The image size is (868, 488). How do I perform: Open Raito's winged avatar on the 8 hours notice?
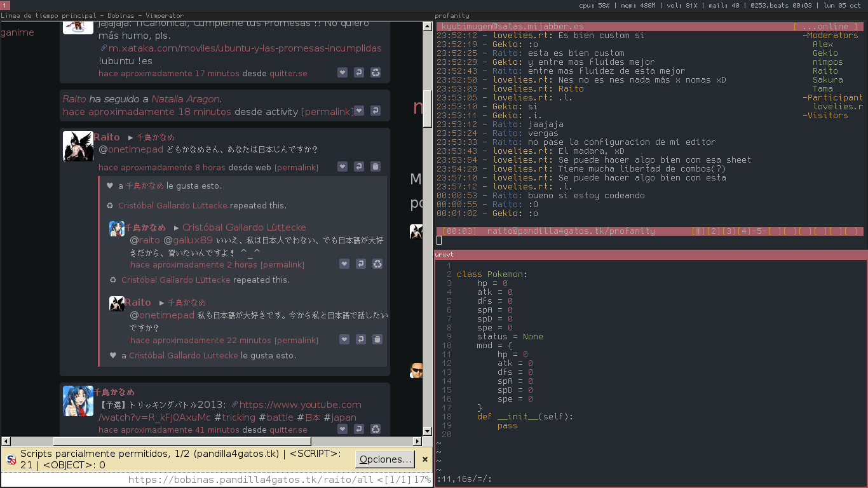coord(78,146)
